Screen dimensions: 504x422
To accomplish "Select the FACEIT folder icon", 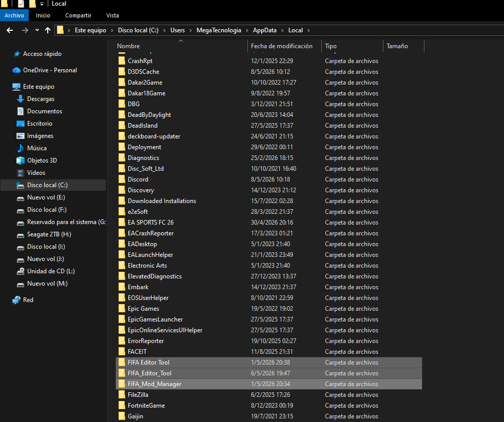I will tap(122, 352).
